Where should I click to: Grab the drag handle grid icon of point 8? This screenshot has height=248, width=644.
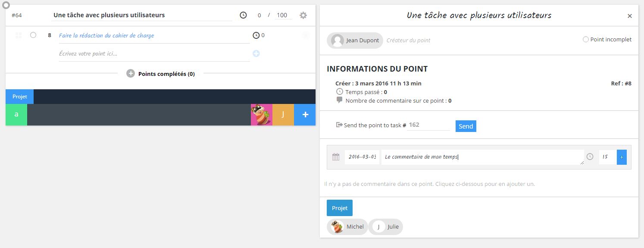pos(19,35)
